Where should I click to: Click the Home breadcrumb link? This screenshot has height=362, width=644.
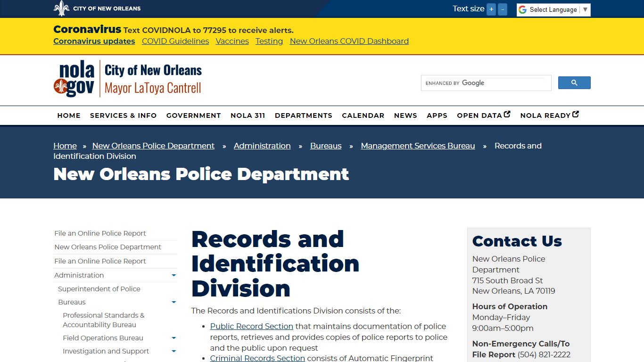65,146
